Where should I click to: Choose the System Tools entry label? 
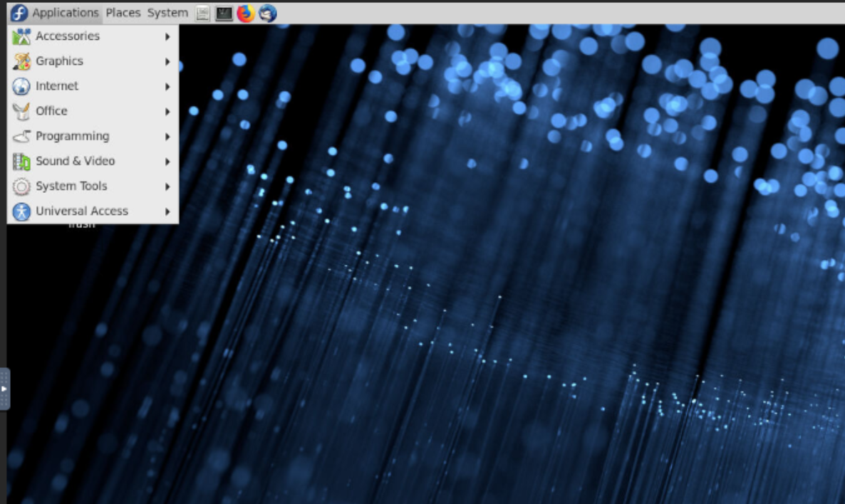coord(71,186)
